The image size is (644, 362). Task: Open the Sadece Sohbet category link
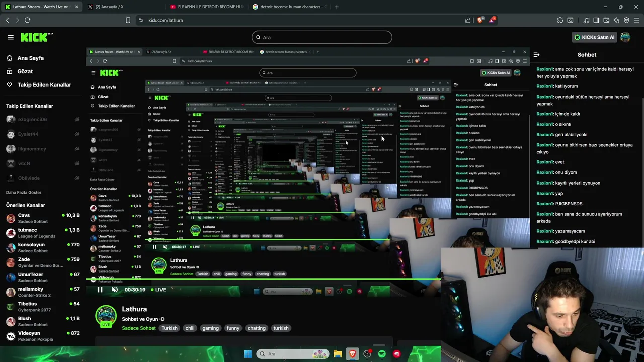139,328
